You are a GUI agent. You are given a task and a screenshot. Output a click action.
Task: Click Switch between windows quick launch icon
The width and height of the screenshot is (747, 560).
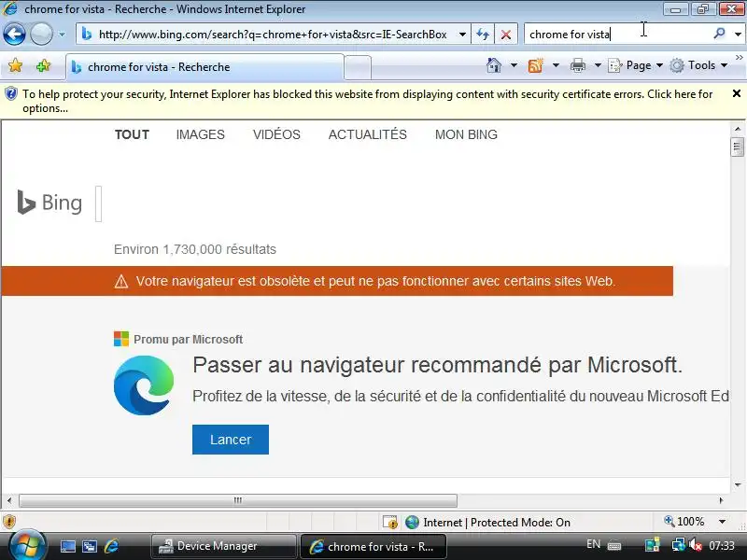(x=90, y=547)
